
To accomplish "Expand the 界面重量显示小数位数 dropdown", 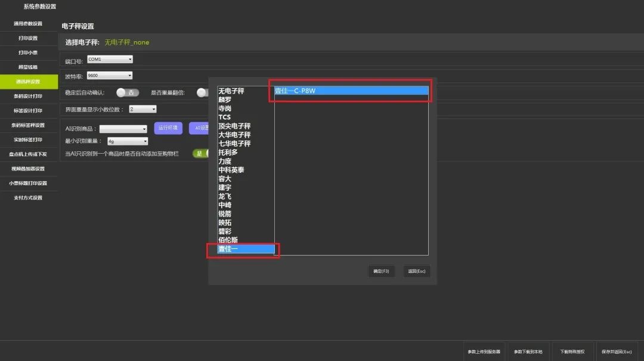I will pyautogui.click(x=143, y=110).
